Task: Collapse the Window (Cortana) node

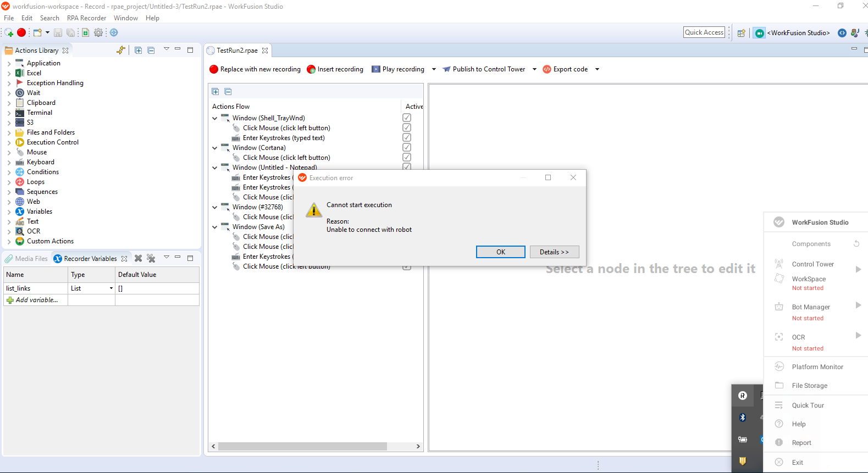Action: click(x=215, y=148)
